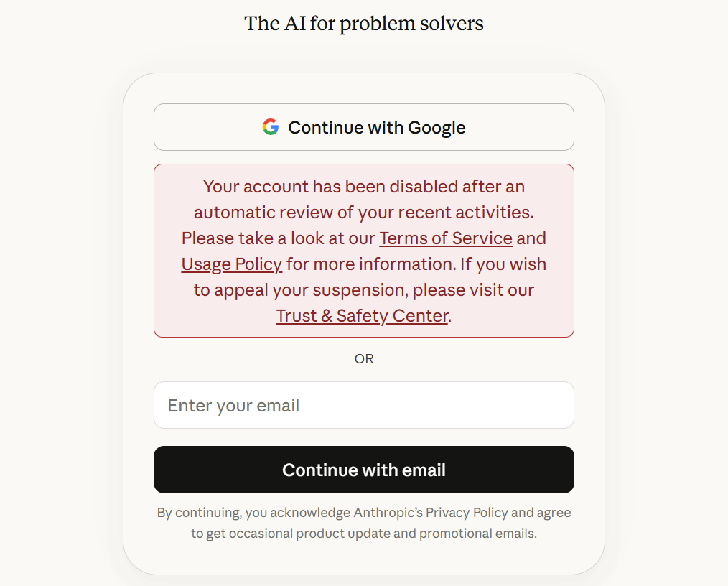Click the 'Please take a look at our' text
The height and width of the screenshot is (586, 728).
279,238
